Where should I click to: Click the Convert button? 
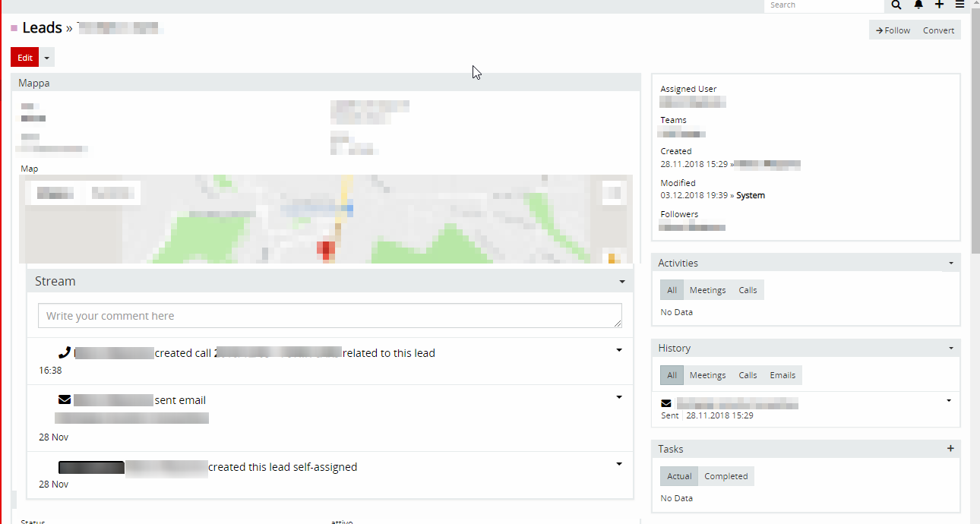[x=938, y=30]
